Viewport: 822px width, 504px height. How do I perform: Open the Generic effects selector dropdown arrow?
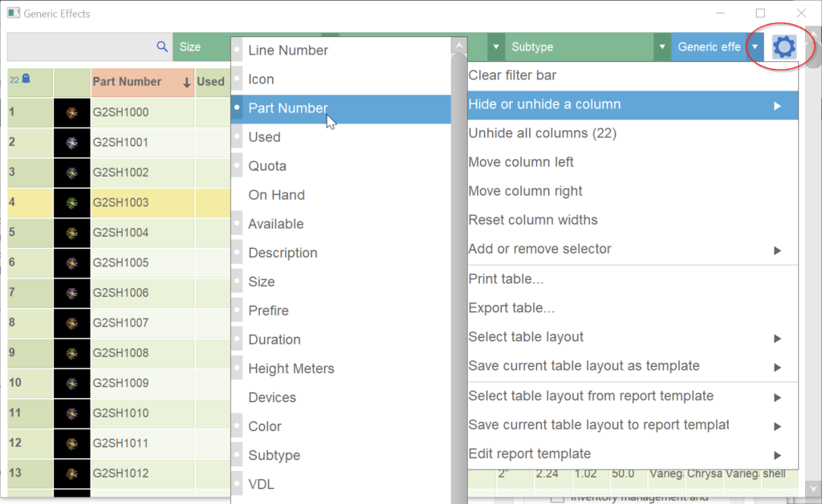tap(755, 47)
